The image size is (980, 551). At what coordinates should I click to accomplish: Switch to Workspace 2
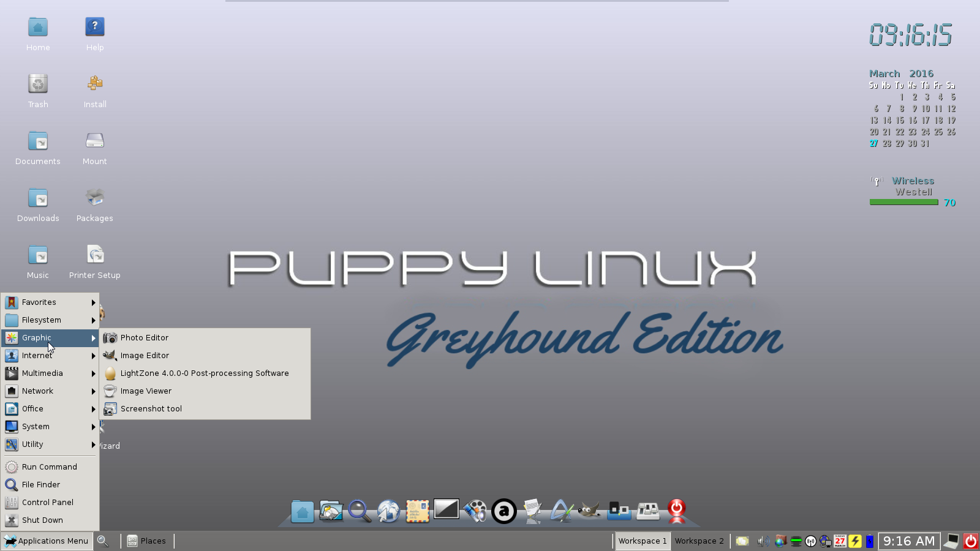699,541
